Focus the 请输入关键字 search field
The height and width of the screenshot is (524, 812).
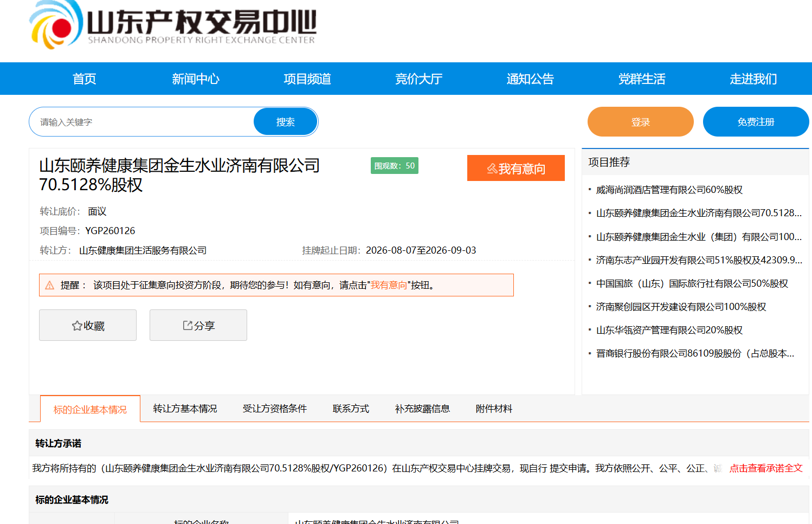pyautogui.click(x=142, y=122)
